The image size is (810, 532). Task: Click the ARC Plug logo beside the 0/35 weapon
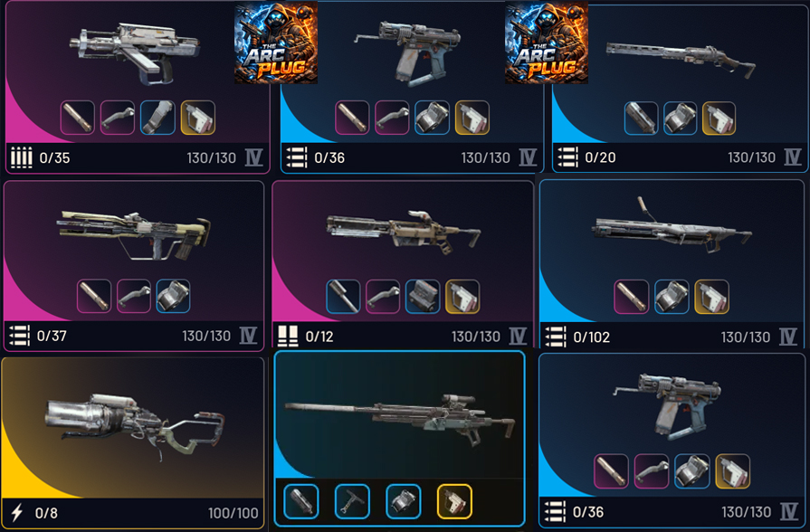tap(276, 43)
